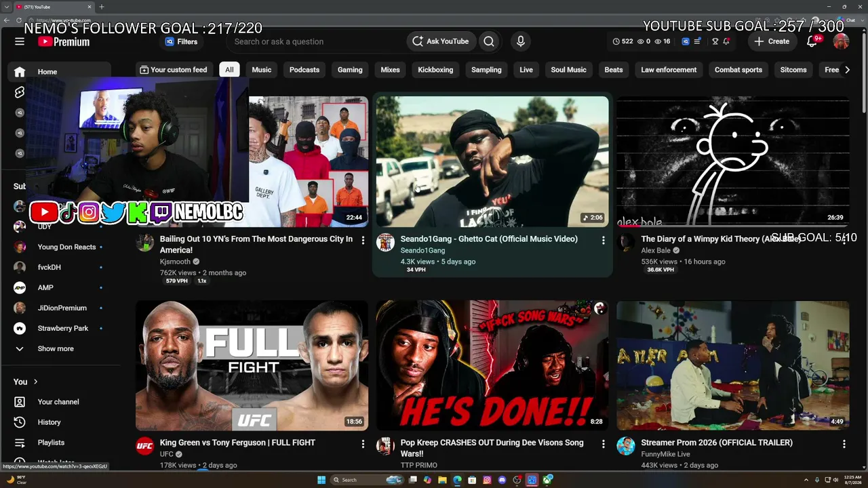Play the Seando1Gang Ghetto Cat thumbnail
This screenshot has height=488, width=868.
point(492,161)
